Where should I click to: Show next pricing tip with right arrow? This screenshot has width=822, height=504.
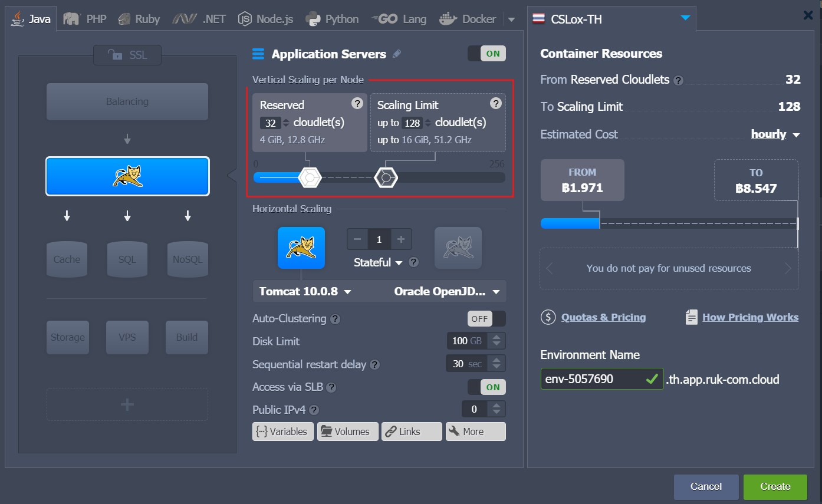[788, 269]
